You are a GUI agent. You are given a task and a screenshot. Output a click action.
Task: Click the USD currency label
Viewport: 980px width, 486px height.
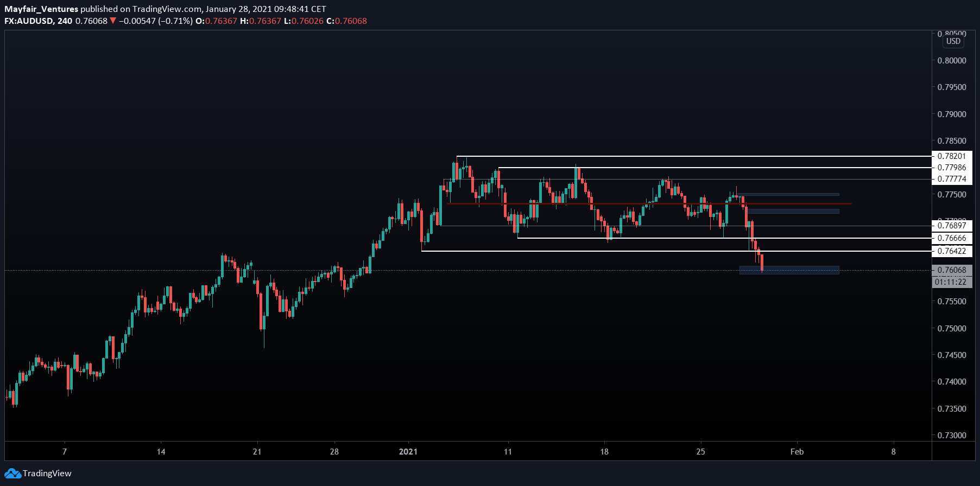(953, 41)
